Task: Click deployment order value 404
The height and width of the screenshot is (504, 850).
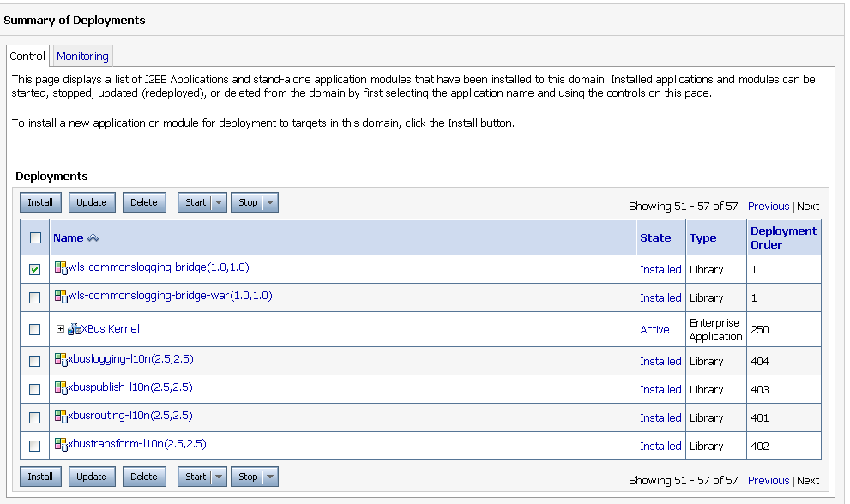Action: pyautogui.click(x=759, y=361)
